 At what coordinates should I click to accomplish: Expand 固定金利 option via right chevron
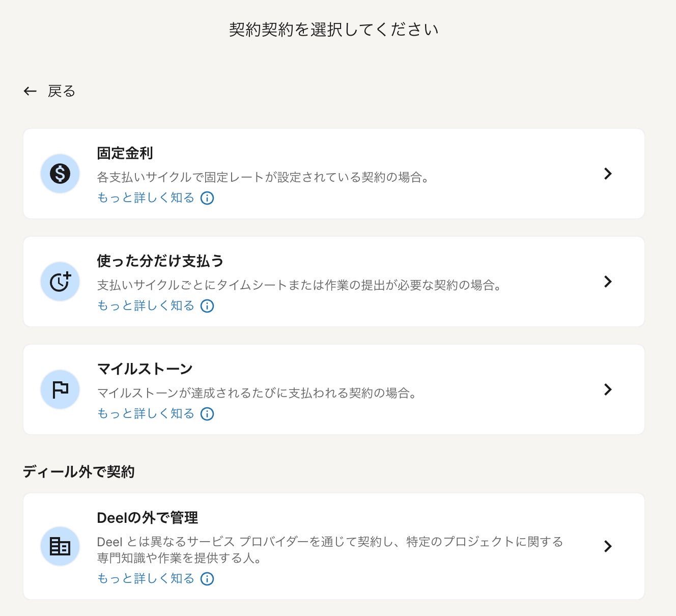(x=607, y=174)
